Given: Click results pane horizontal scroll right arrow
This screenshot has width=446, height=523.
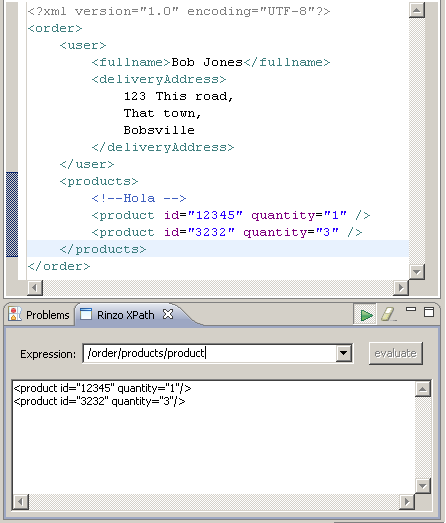Looking at the screenshot, I should (x=407, y=502).
